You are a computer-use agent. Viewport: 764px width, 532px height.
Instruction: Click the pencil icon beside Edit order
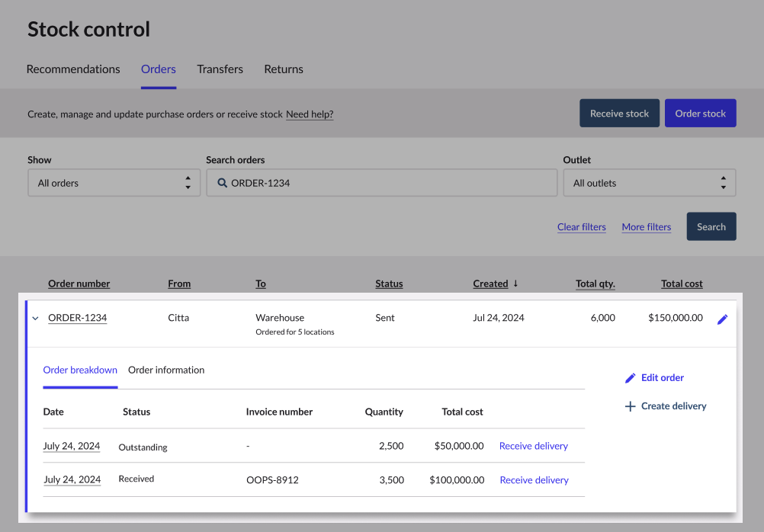[x=630, y=378]
